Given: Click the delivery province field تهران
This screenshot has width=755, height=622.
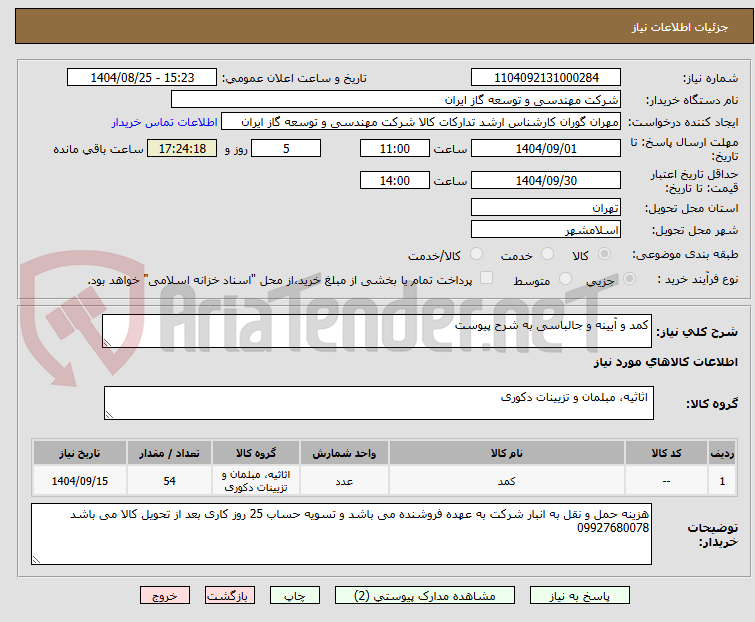Looking at the screenshot, I should [x=546, y=207].
